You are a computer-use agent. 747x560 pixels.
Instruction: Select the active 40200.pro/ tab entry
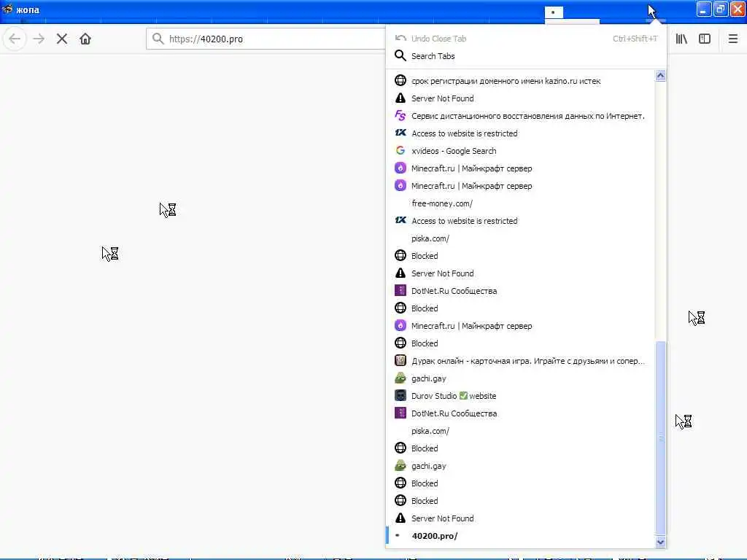(520, 536)
